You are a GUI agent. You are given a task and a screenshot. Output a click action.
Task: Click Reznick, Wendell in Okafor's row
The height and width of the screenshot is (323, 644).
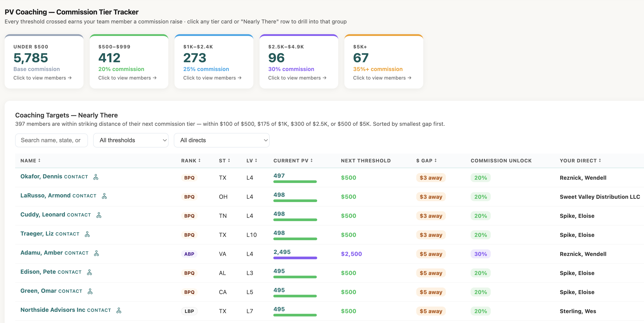coord(583,178)
